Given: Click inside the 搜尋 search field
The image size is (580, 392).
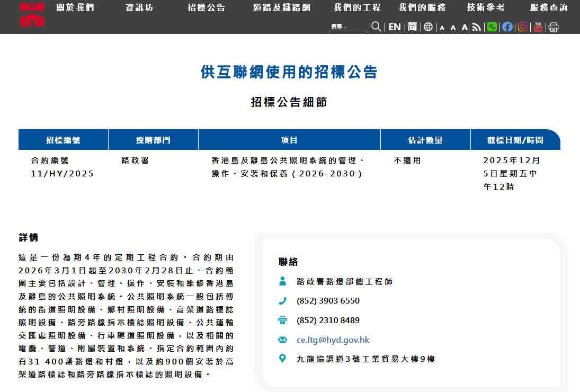Looking at the screenshot, I should pos(347,26).
